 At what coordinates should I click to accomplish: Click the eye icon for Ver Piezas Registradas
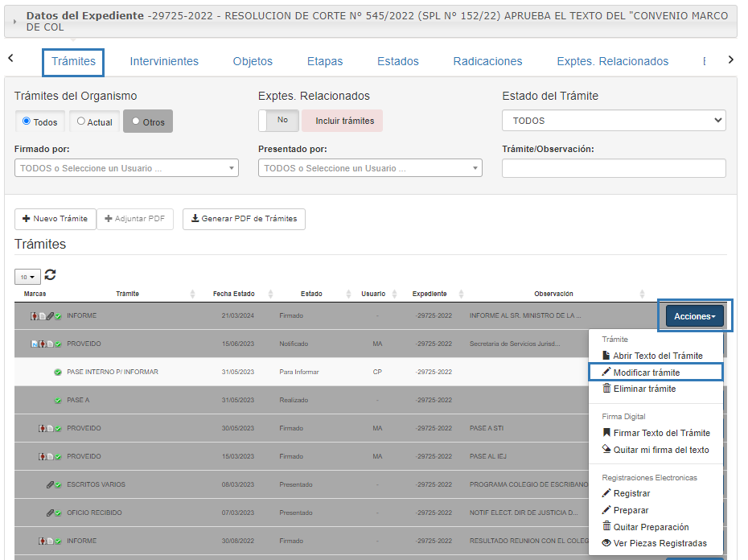pyautogui.click(x=606, y=543)
